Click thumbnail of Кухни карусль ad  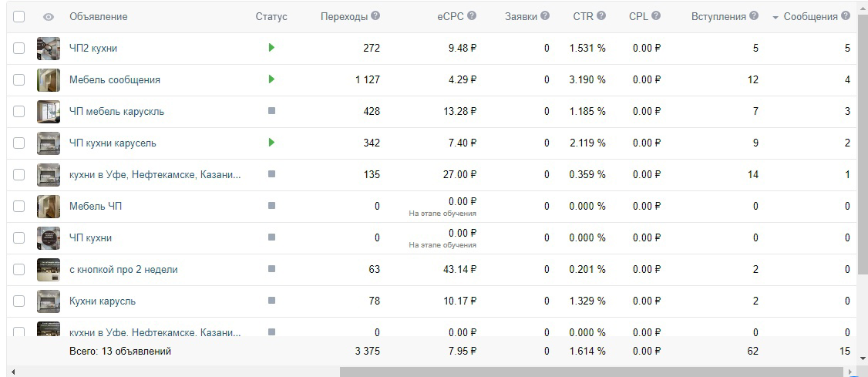48,301
